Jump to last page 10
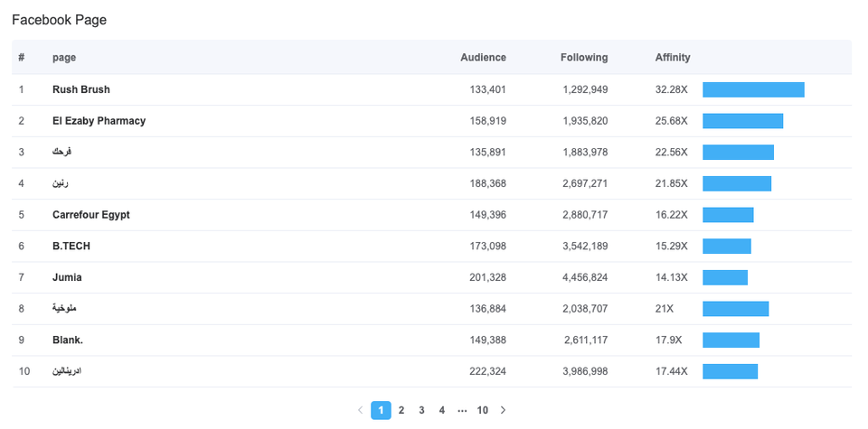Viewport: 868px width, 429px height. pos(483,410)
